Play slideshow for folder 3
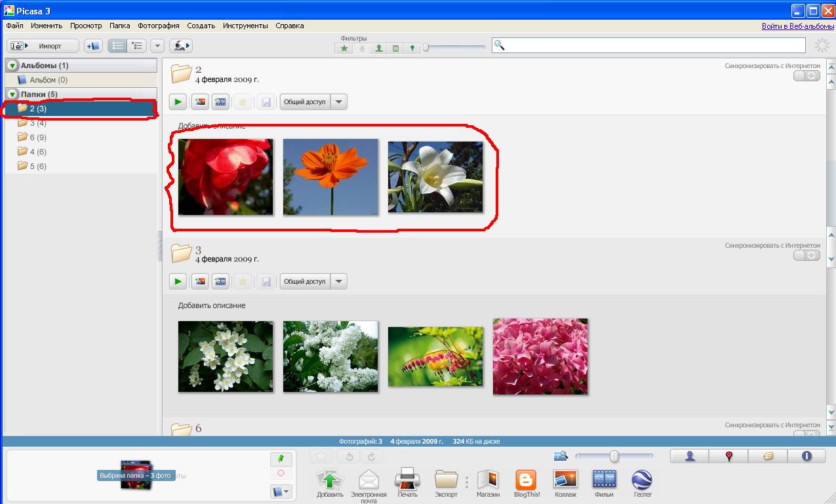This screenshot has height=504, width=836. coord(178,281)
